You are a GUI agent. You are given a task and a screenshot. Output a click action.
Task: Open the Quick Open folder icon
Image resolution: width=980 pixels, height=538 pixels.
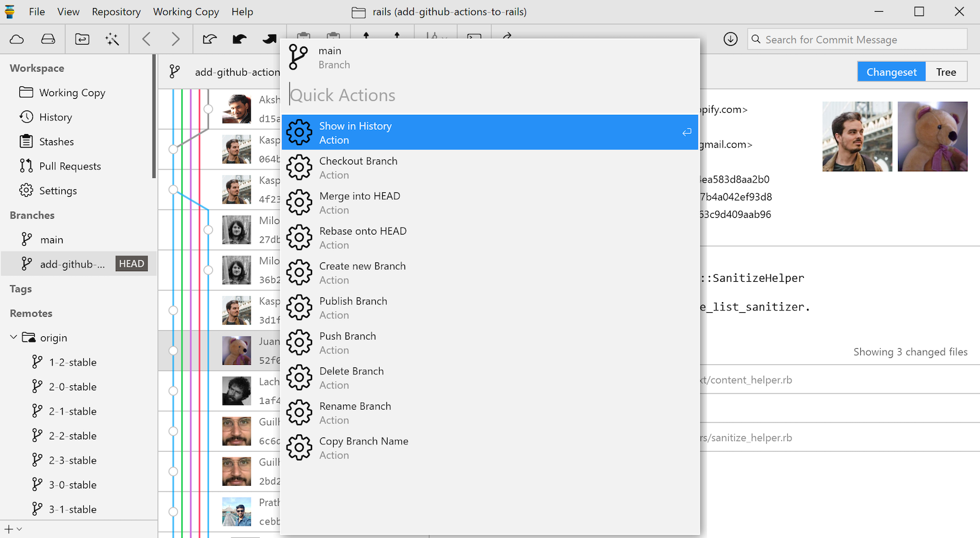click(x=82, y=40)
